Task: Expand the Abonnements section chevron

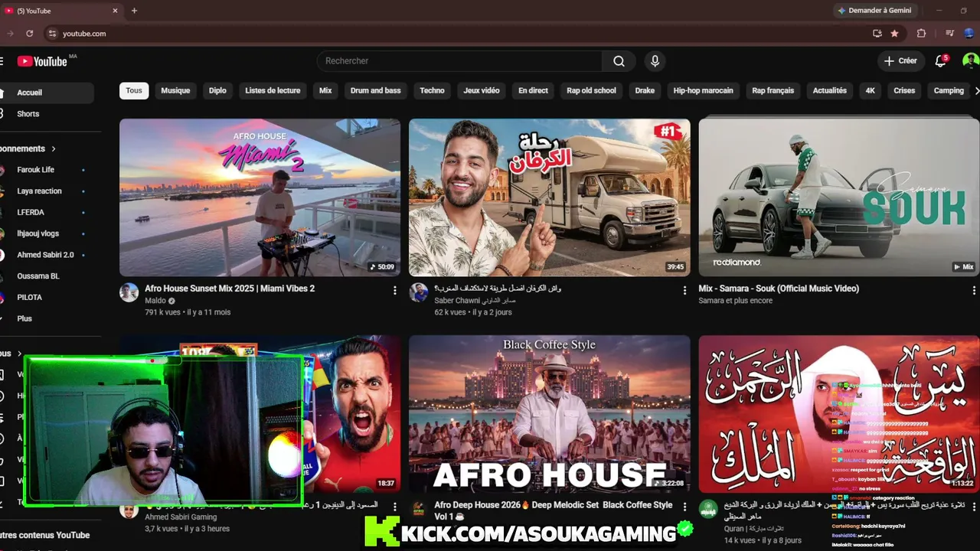Action: (54, 148)
